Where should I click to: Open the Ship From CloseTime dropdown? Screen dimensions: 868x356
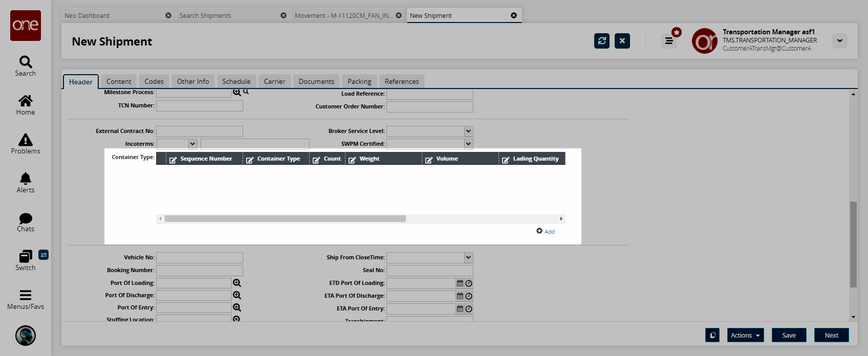(x=468, y=258)
